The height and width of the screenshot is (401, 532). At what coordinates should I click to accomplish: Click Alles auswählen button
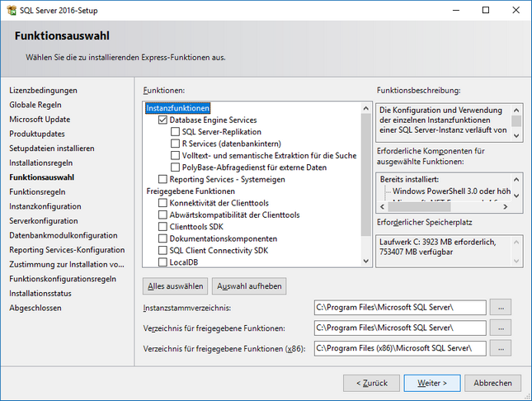175,286
